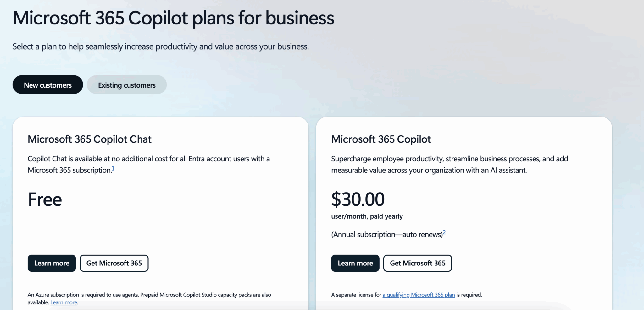Click the Copilot Chat description paragraph
The image size is (644, 310).
coord(148,164)
